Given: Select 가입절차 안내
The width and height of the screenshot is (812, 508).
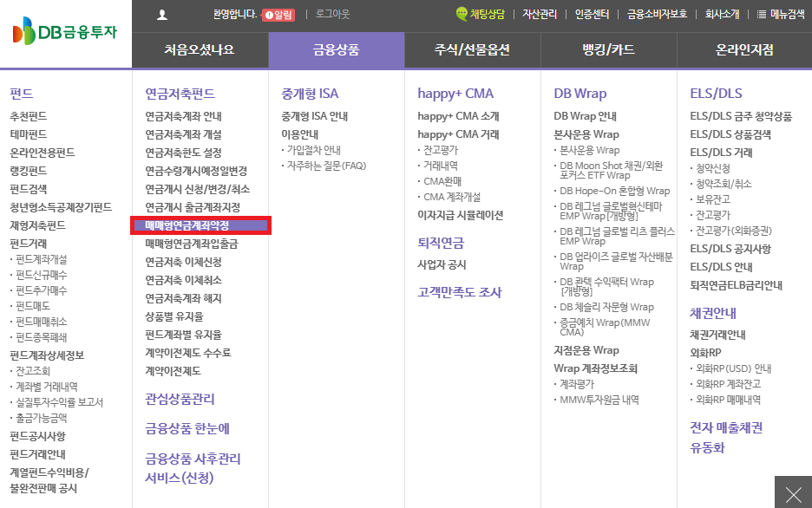Looking at the screenshot, I should 314,150.
